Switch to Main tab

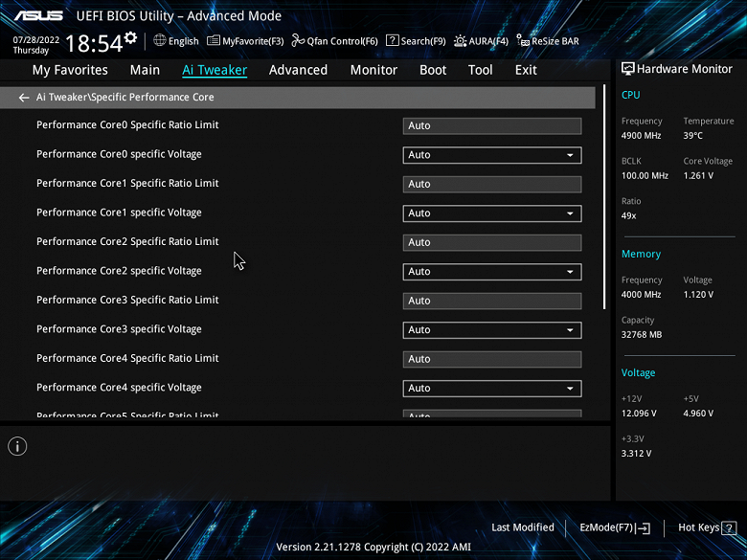pos(145,70)
